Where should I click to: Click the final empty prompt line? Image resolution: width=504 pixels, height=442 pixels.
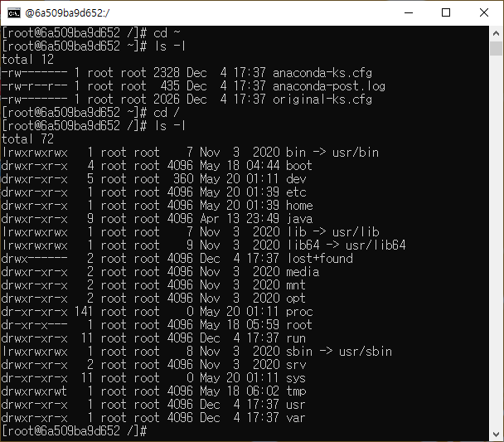75,431
